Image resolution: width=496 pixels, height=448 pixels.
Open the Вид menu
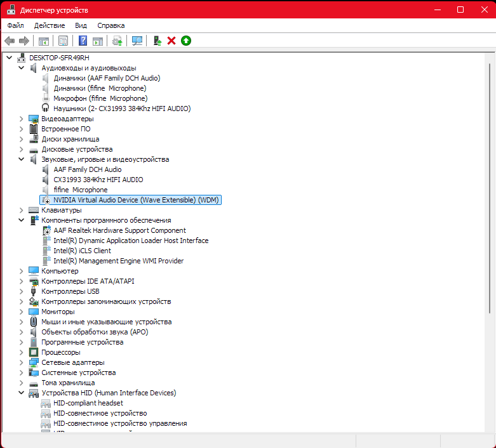pyautogui.click(x=81, y=25)
